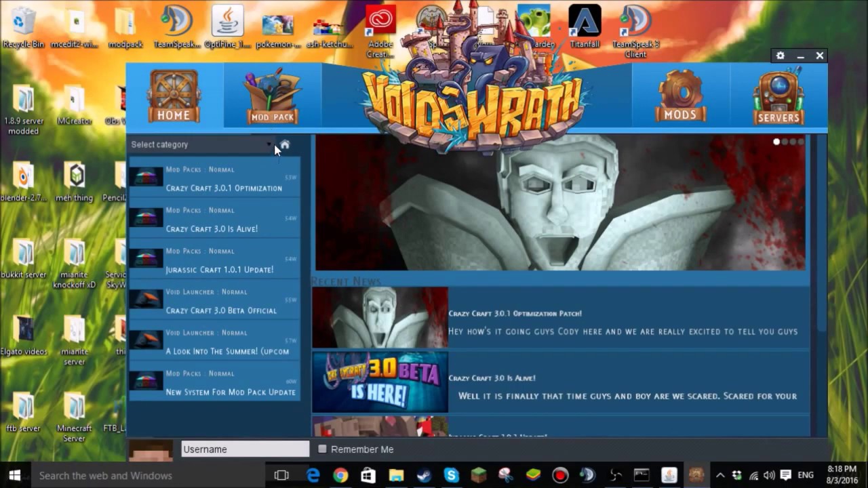Open Jurassic Craft 1.0.1 Update! sidebar entry
This screenshot has width=868, height=488.
click(x=214, y=259)
